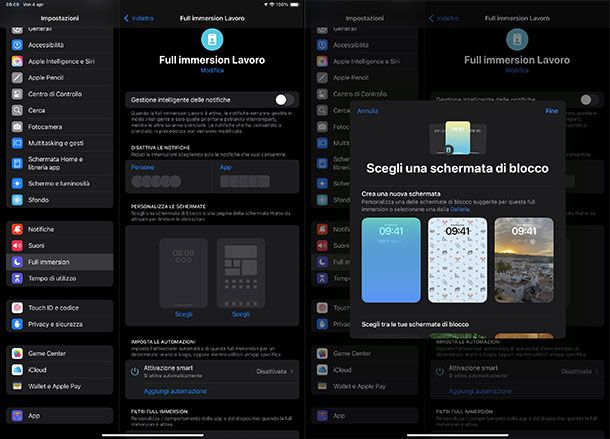Open Persone allowed notifications, left screenshot
610x439 pixels.
click(x=169, y=176)
